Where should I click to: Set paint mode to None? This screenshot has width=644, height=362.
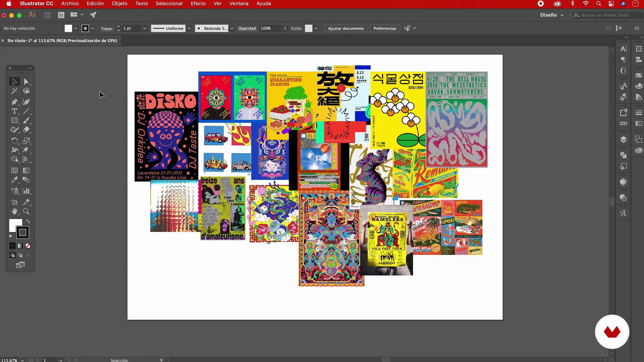[28, 246]
